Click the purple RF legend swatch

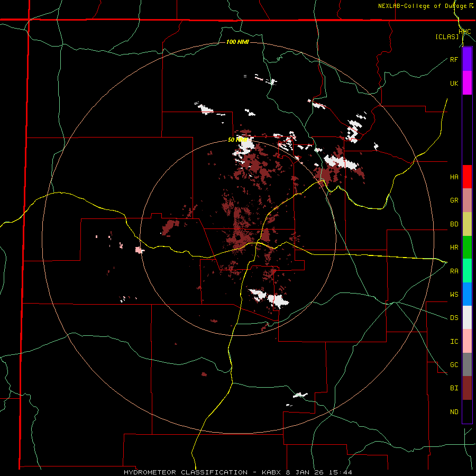point(467,59)
